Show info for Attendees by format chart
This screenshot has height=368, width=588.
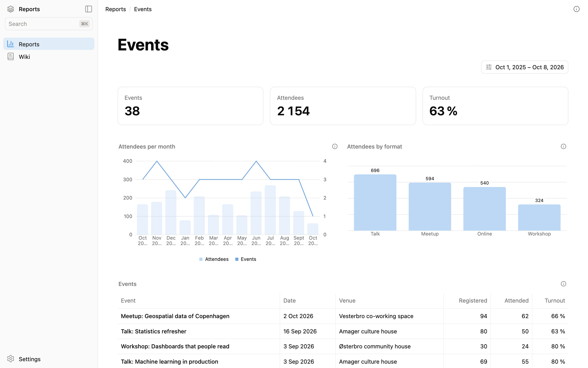[x=563, y=146]
